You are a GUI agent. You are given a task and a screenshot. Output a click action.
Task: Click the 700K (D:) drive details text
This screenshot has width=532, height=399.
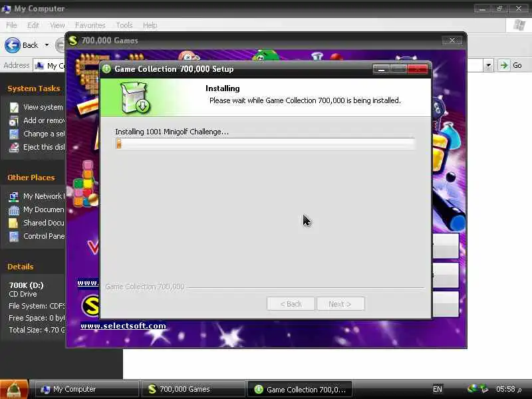26,285
